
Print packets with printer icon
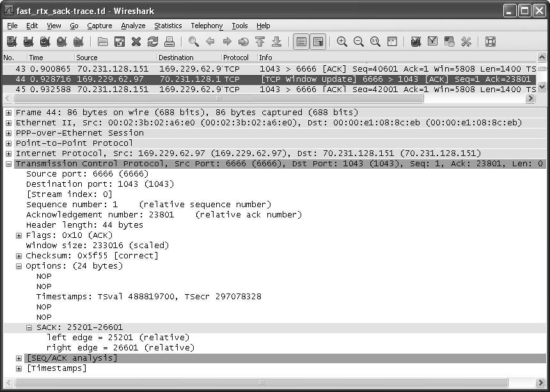coord(169,42)
